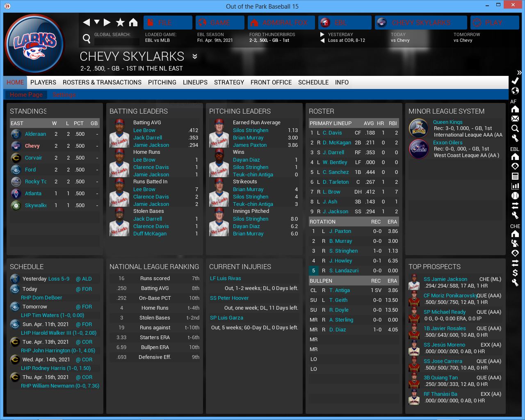Open the FILE menu
The height and width of the screenshot is (420, 525).
[168, 23]
